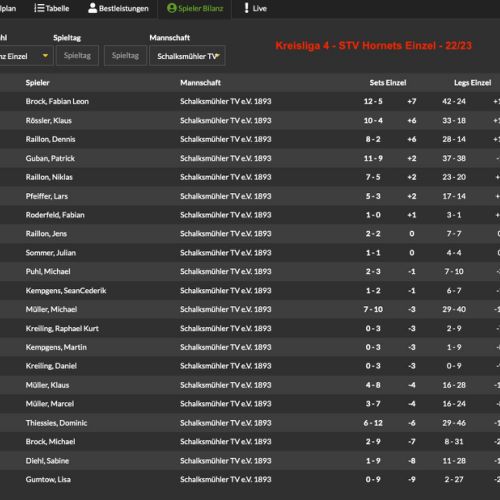Switch to the Bestleistungen tab
Viewport: 500px width, 500px height.
point(118,8)
